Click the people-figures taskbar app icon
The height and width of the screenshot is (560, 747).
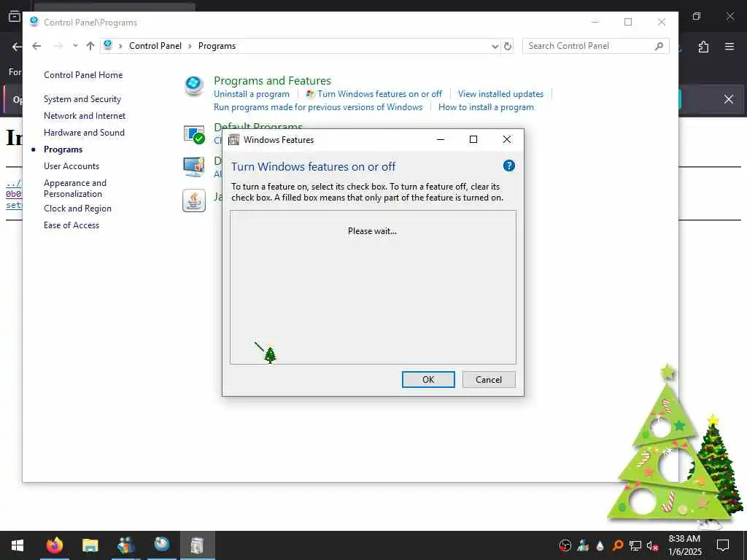coord(125,545)
